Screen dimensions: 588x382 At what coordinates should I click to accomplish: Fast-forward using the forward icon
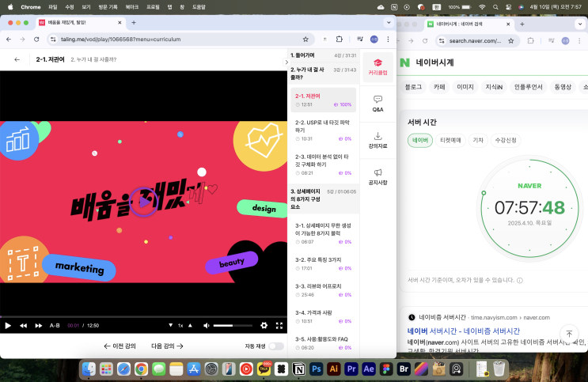[x=39, y=325]
